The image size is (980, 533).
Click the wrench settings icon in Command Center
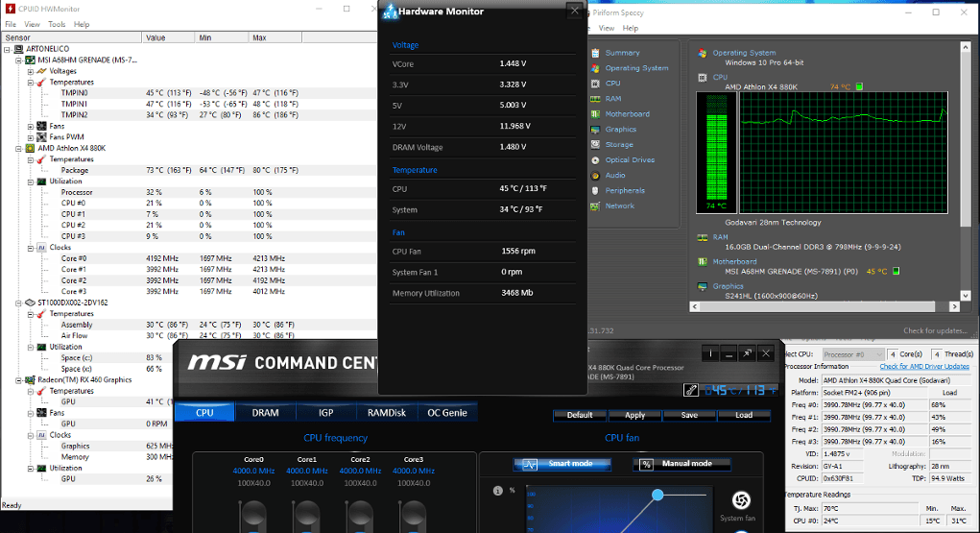click(691, 390)
